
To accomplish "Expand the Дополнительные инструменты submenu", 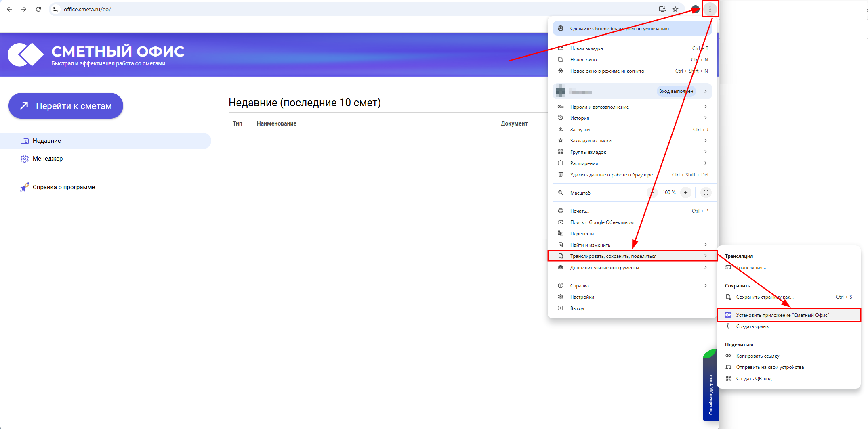I will (706, 267).
